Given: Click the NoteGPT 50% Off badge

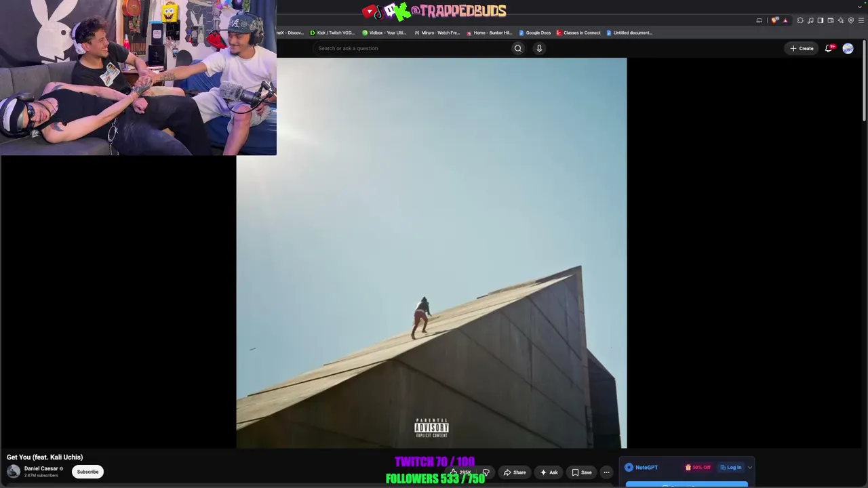Looking at the screenshot, I should (698, 467).
